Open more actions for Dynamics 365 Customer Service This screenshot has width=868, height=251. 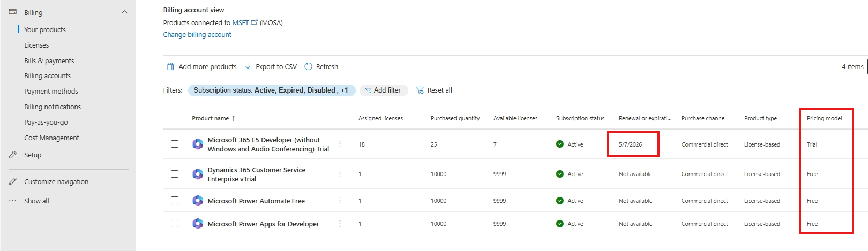(340, 174)
